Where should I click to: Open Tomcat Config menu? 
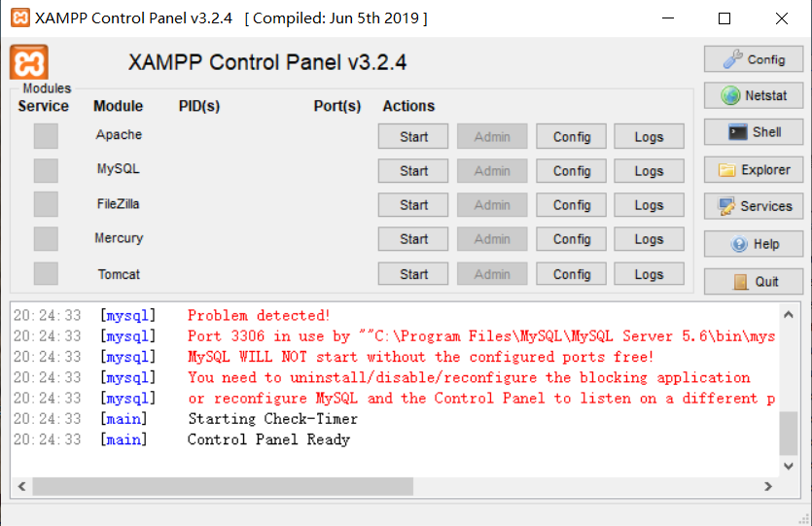pos(571,273)
